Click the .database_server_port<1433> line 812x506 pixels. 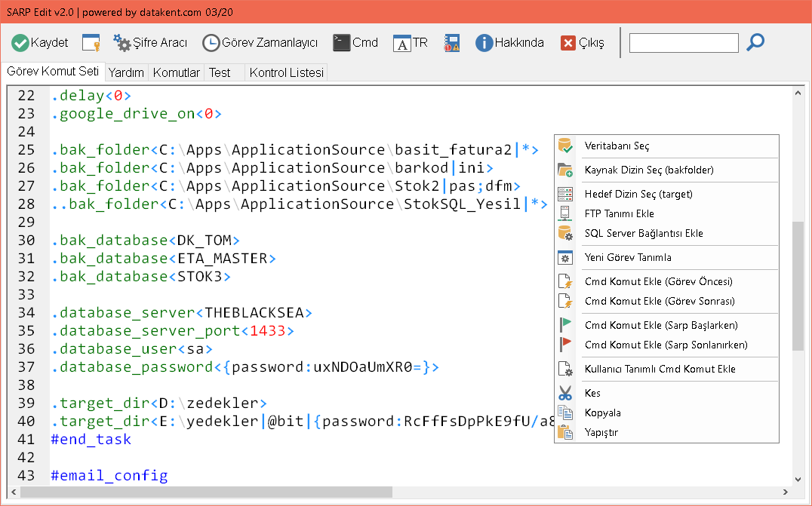pyautogui.click(x=173, y=331)
